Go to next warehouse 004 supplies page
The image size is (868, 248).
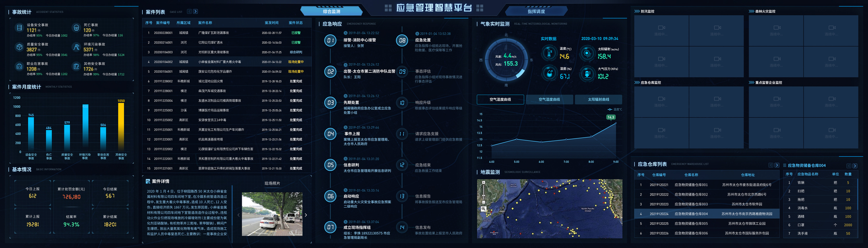point(855,166)
